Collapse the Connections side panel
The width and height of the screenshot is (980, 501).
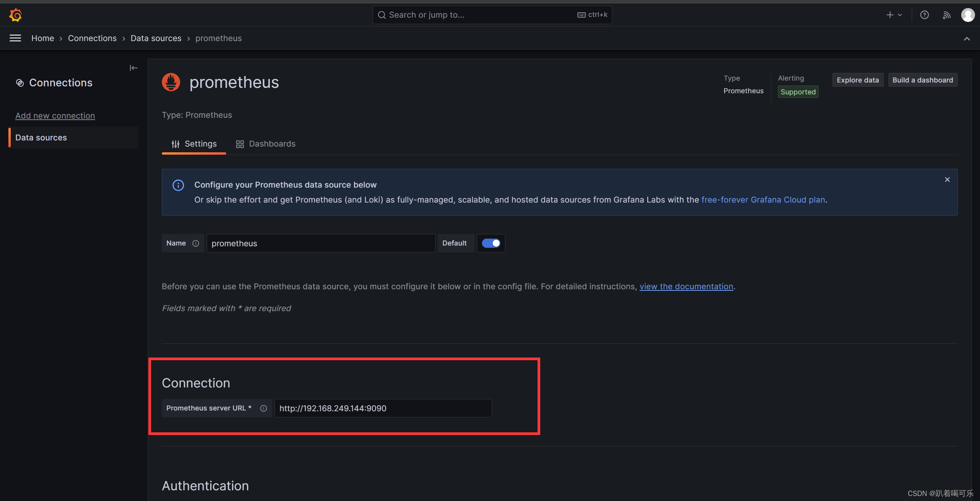[x=133, y=68]
